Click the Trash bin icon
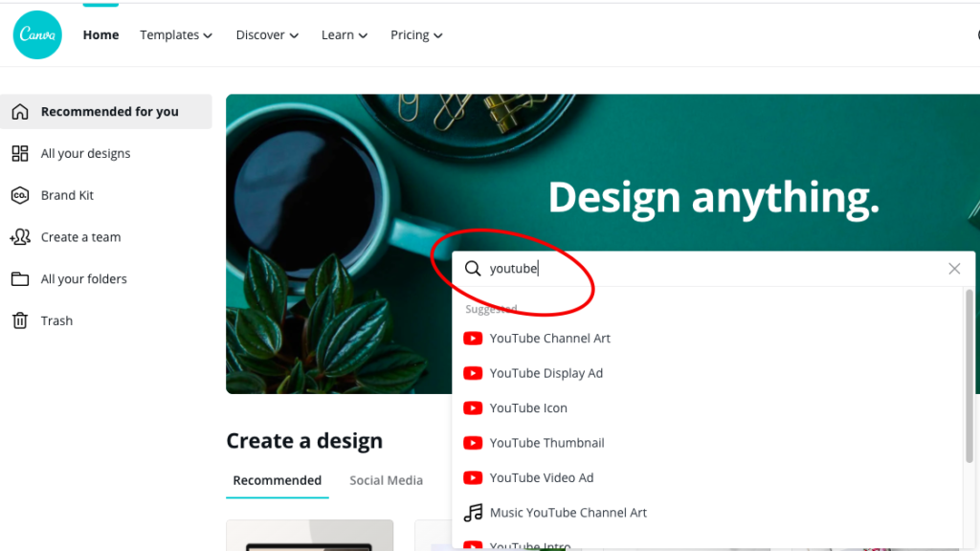Image resolution: width=980 pixels, height=551 pixels. pos(20,320)
